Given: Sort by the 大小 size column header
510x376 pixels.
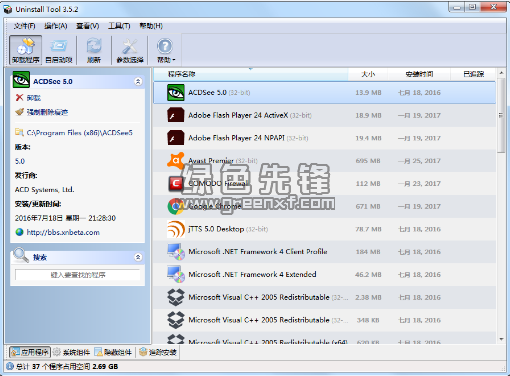Looking at the screenshot, I should (x=368, y=74).
